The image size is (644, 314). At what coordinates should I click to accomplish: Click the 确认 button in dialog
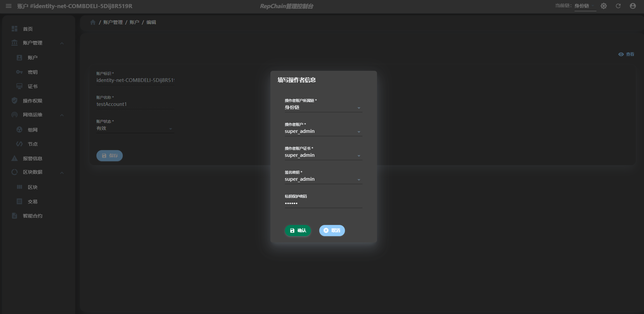[x=298, y=230]
